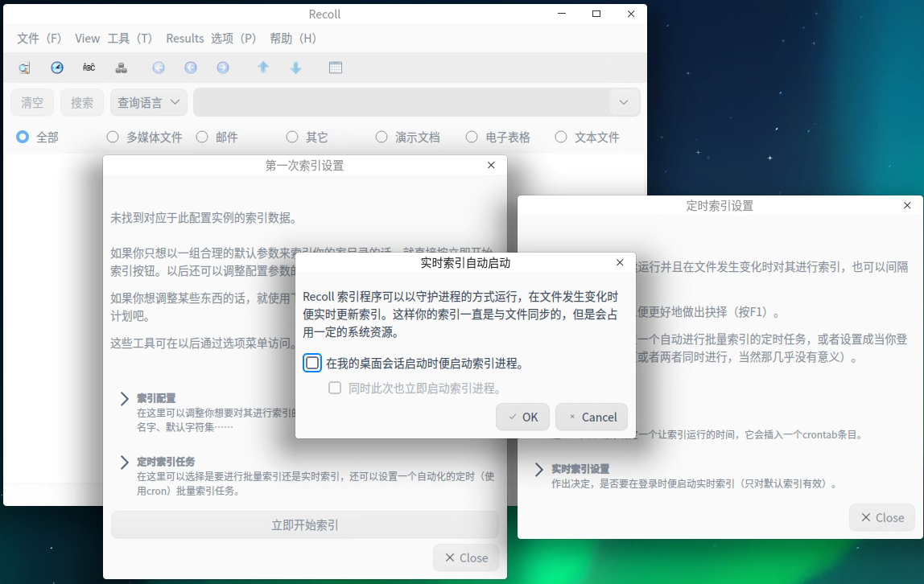924x584 pixels.
Task: Open the 工具 (T) menu
Action: 130,39
